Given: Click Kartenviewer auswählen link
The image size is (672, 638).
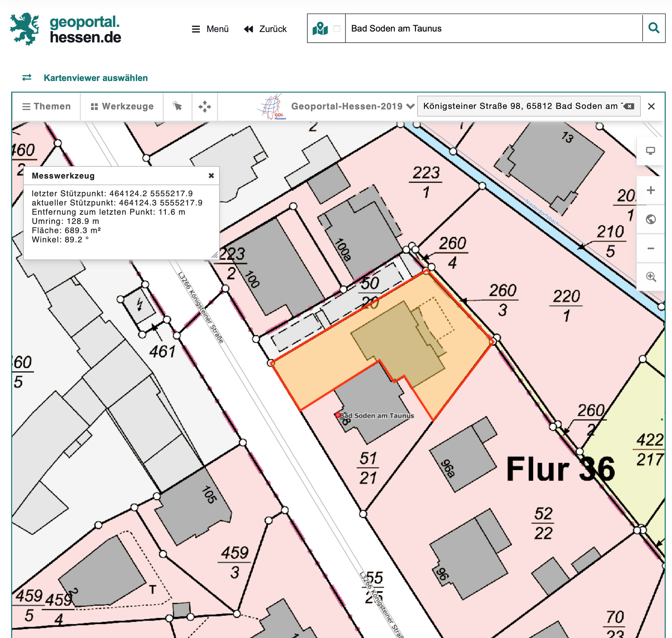Looking at the screenshot, I should pos(96,78).
